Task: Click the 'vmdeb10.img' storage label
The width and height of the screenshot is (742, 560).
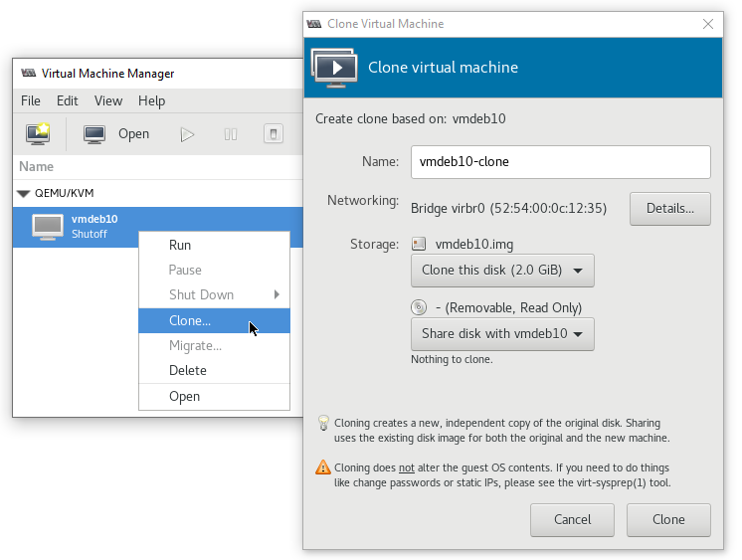Action: pos(474,245)
